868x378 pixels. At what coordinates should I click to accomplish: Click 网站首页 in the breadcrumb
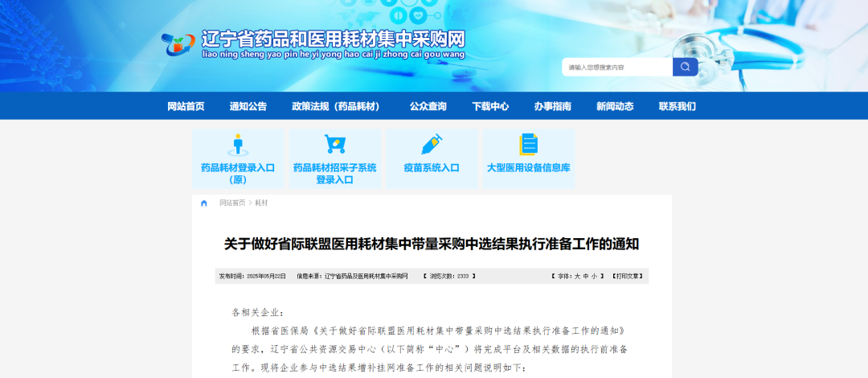pyautogui.click(x=232, y=203)
